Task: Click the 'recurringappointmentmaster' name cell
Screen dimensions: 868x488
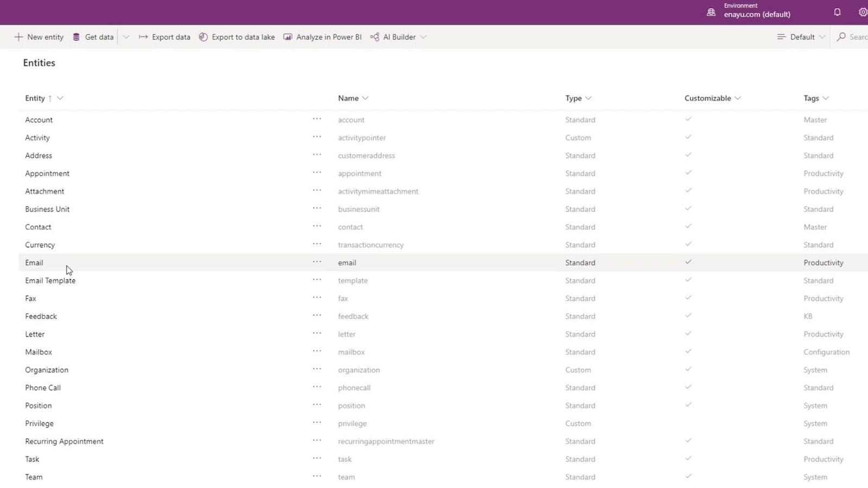Action: 386,441
